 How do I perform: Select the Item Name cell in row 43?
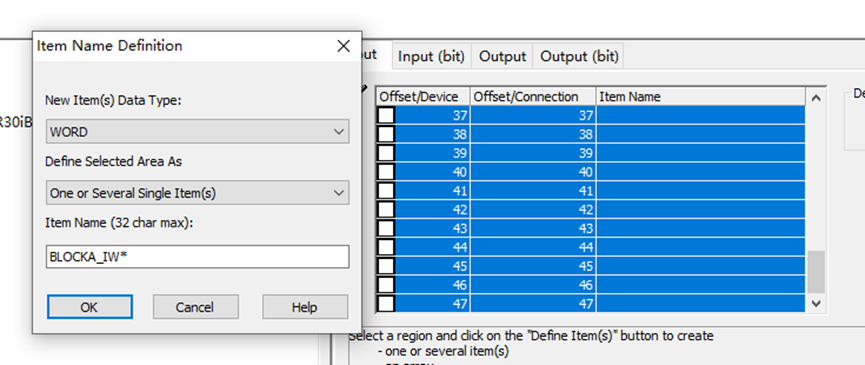[701, 228]
